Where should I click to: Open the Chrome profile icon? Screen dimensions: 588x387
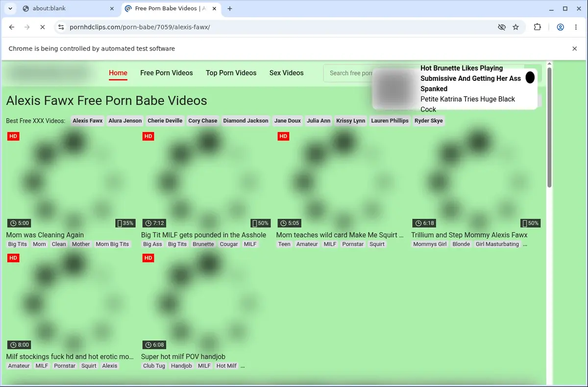pos(560,27)
